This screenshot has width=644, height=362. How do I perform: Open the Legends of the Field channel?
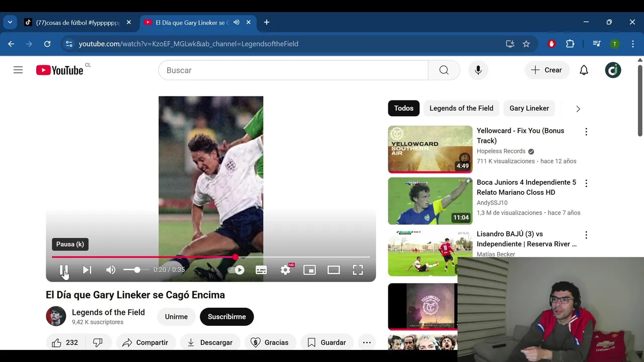tap(108, 312)
